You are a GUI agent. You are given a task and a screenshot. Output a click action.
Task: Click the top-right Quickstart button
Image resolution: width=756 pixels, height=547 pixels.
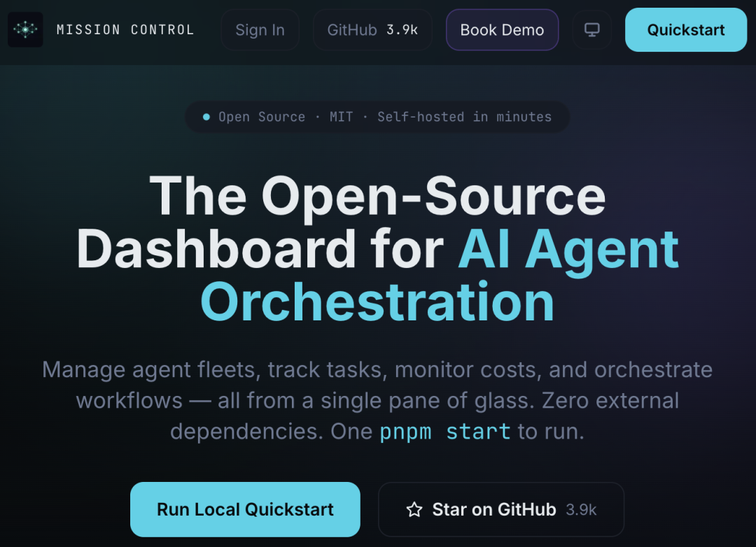point(685,30)
